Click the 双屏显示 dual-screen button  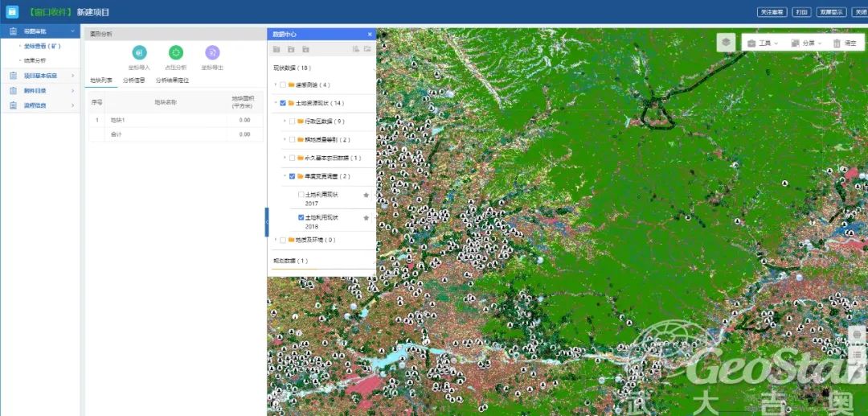[x=831, y=12]
